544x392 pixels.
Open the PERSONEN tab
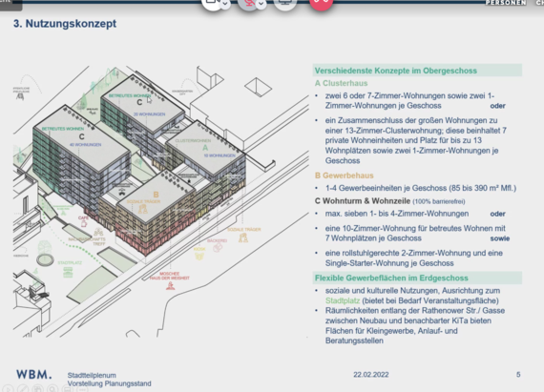click(x=506, y=3)
